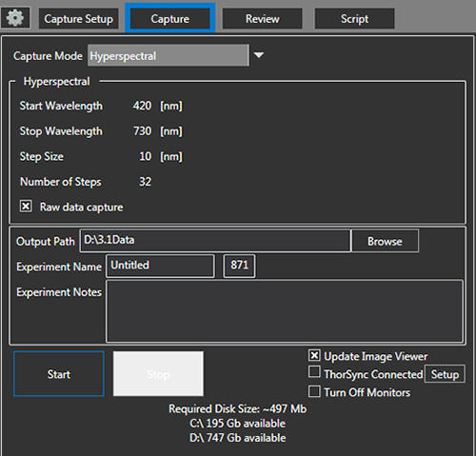
Task: Switch to the Capture Setup tab
Action: point(78,19)
